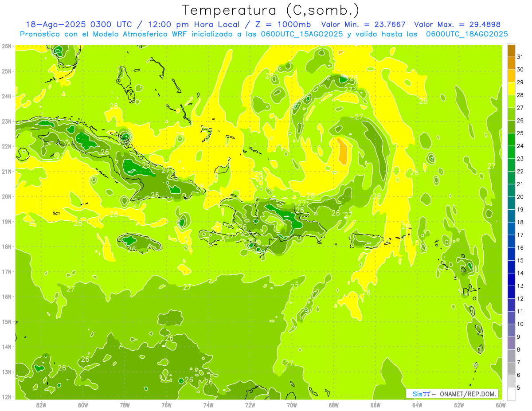Click the longitude label '64W'
Screen dimensions: 532x411
417,405
